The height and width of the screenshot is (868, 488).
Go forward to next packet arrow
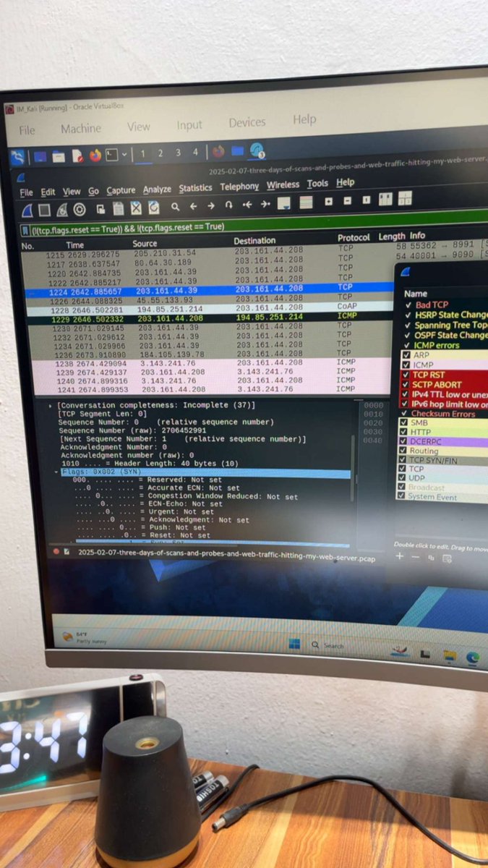pyautogui.click(x=211, y=206)
